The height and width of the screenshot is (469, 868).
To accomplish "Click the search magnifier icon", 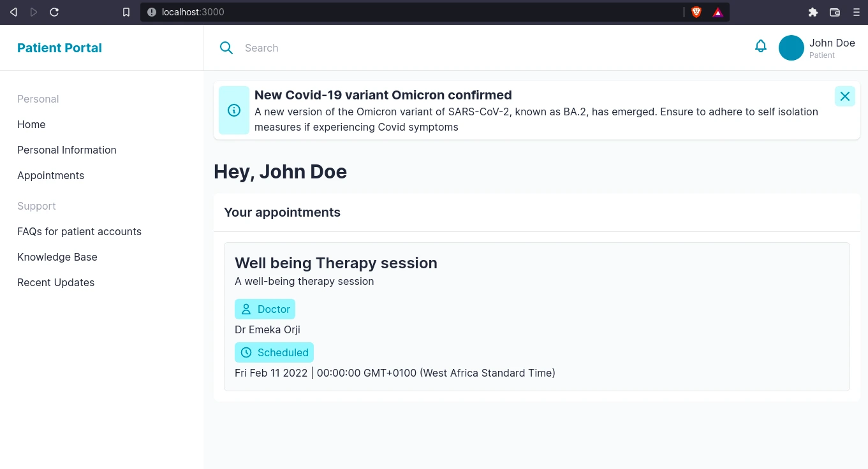I will (x=226, y=48).
